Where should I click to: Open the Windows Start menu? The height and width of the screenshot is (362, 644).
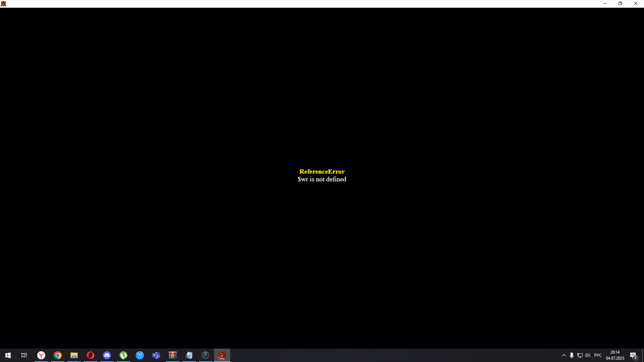(x=8, y=355)
